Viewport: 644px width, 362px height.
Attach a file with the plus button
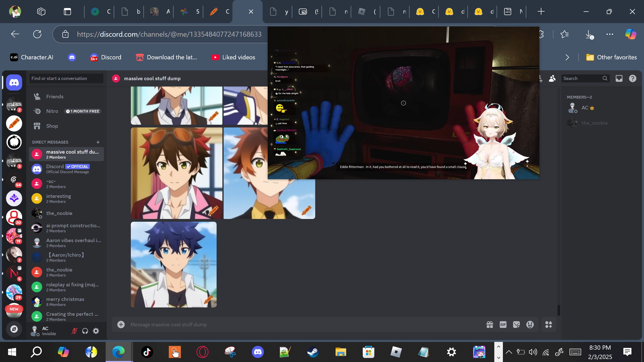(121, 325)
